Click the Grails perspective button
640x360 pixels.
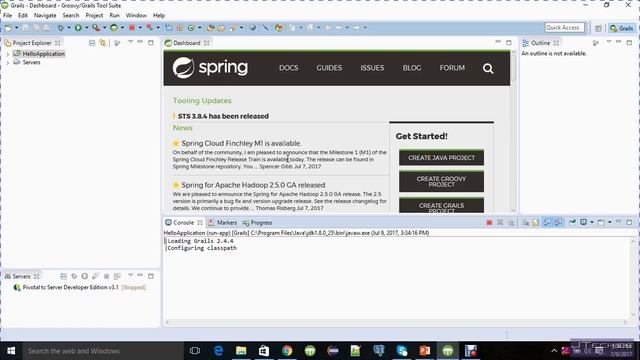(x=621, y=28)
